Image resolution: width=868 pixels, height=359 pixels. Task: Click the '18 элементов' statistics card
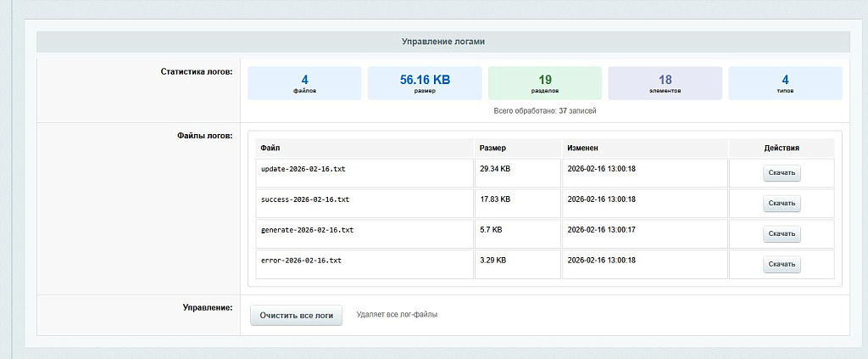point(665,83)
